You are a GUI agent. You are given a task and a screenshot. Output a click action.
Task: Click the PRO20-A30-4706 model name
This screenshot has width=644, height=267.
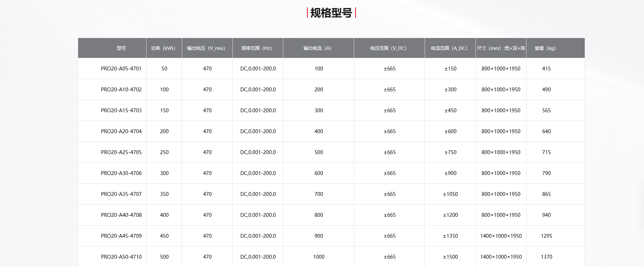coord(121,173)
